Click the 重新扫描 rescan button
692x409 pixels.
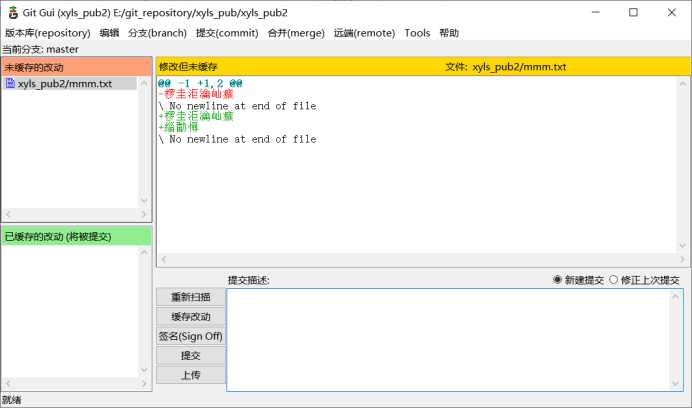coord(191,297)
